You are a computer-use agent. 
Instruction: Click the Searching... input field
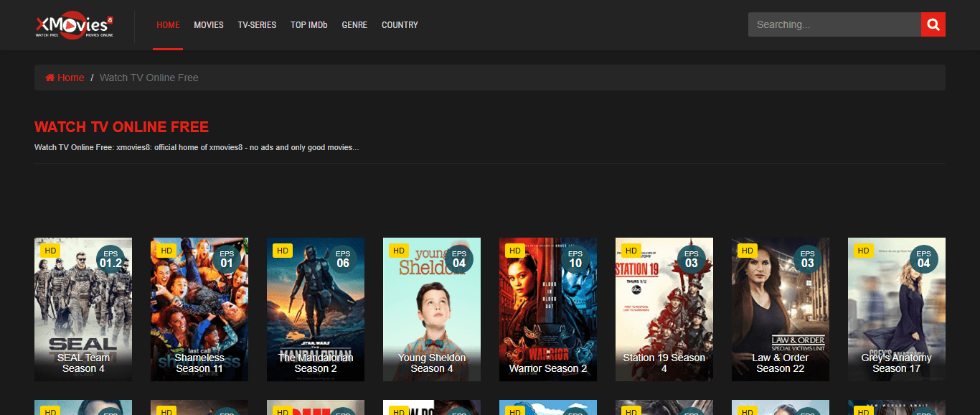click(x=834, y=24)
